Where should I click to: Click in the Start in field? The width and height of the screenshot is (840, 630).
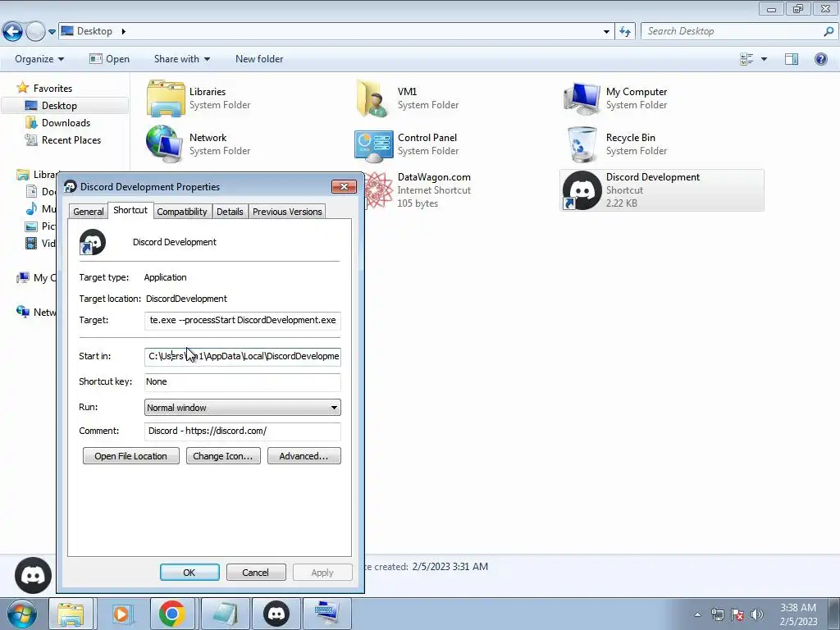(243, 356)
